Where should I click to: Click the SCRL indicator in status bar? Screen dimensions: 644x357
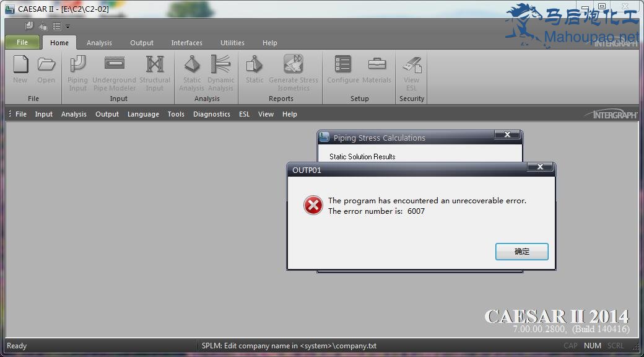[x=616, y=346]
